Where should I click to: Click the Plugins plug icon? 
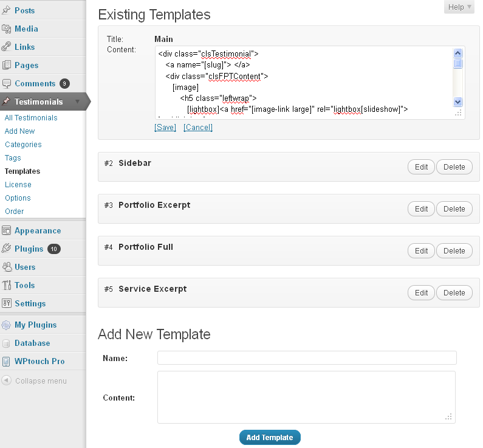coord(6,249)
